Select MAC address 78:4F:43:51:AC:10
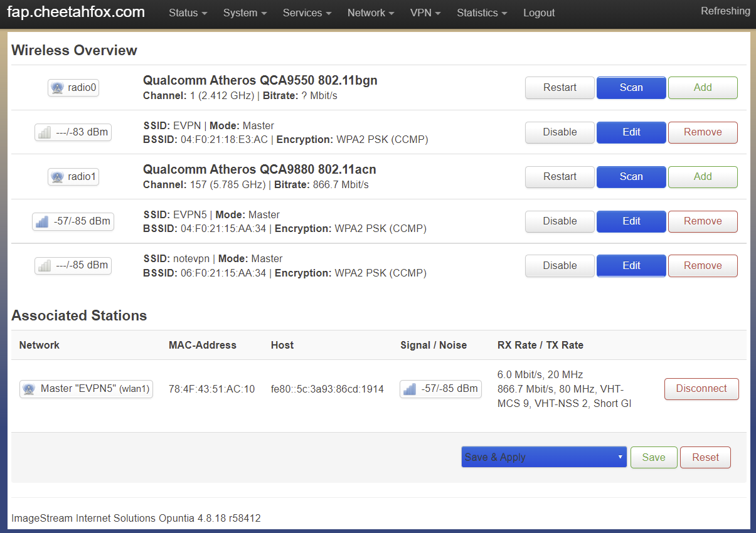 click(x=212, y=389)
